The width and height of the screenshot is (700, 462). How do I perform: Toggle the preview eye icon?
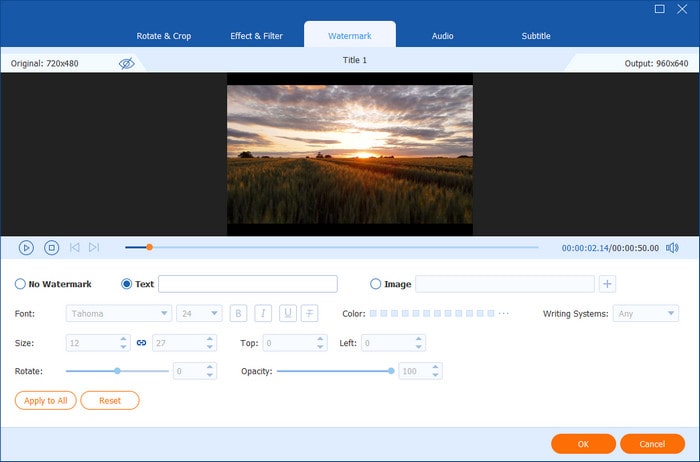(126, 63)
